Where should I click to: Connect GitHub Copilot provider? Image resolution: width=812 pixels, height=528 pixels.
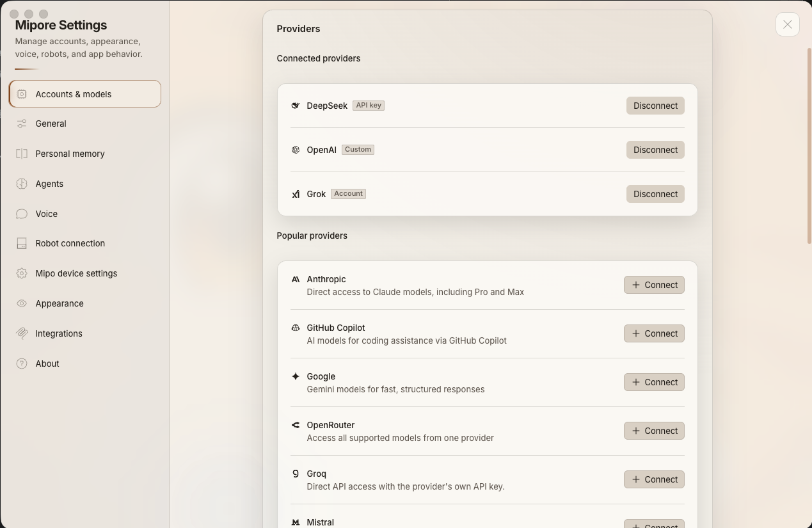654,333
